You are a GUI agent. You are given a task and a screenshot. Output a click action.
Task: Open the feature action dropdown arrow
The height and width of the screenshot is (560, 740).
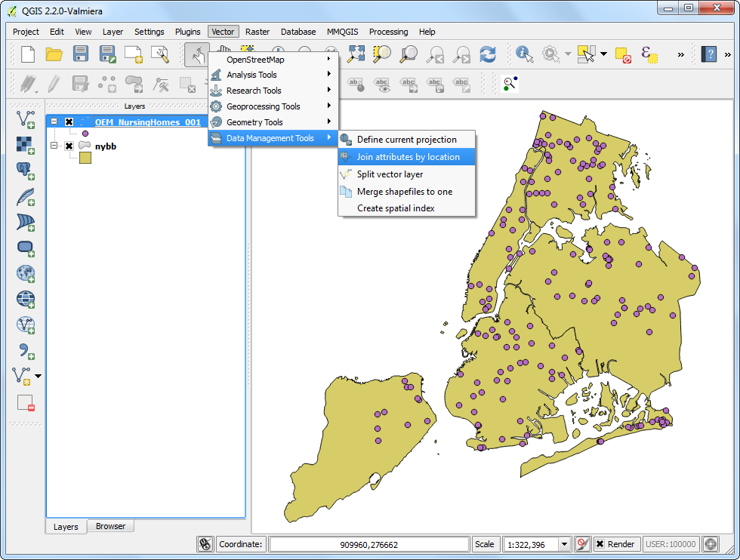coord(568,54)
